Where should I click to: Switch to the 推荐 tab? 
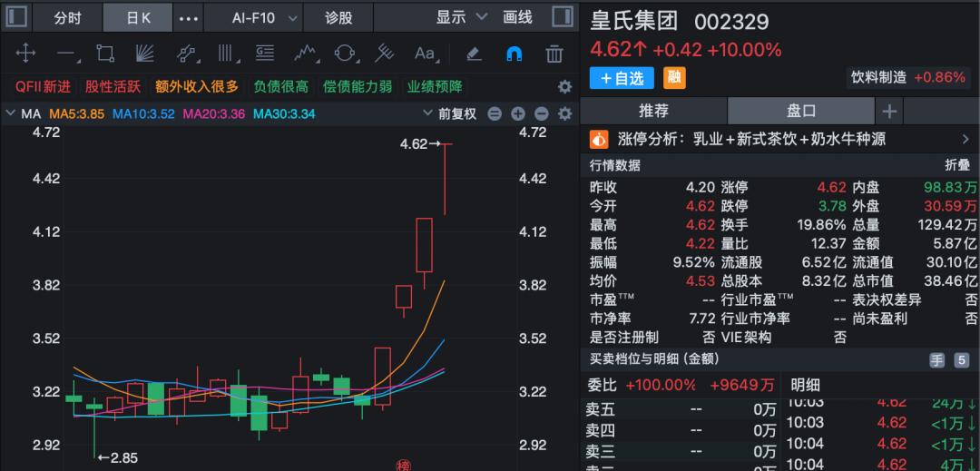pos(653,112)
